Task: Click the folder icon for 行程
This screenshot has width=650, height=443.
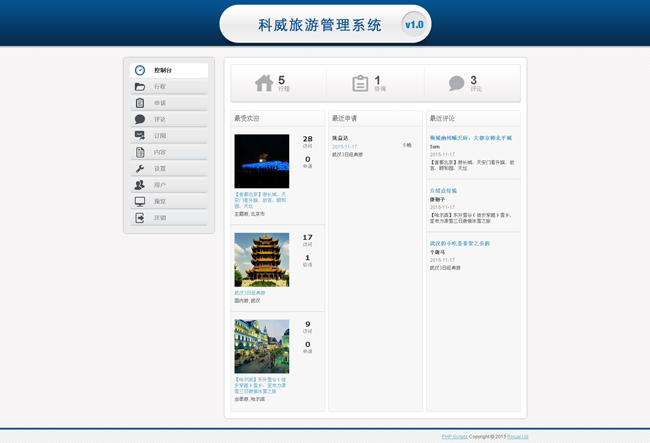Action: coord(140,87)
